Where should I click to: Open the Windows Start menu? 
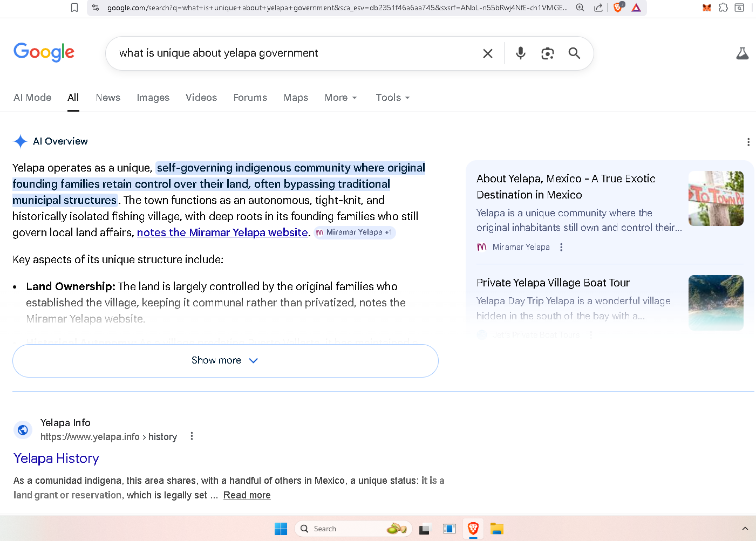281,529
